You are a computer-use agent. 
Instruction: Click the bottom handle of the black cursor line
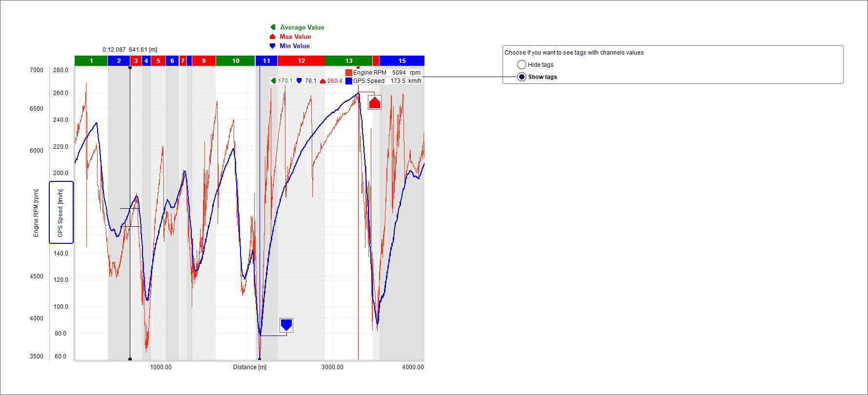pyautogui.click(x=130, y=359)
